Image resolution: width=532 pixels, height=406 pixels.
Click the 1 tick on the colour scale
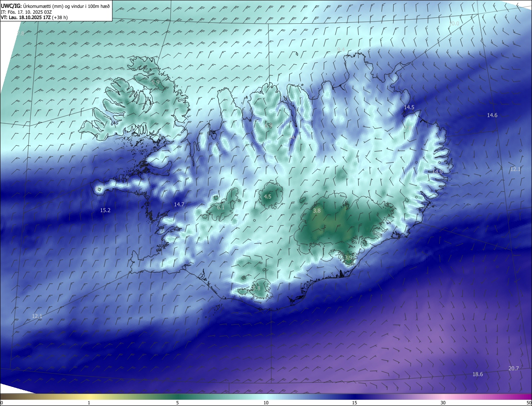click(89, 403)
